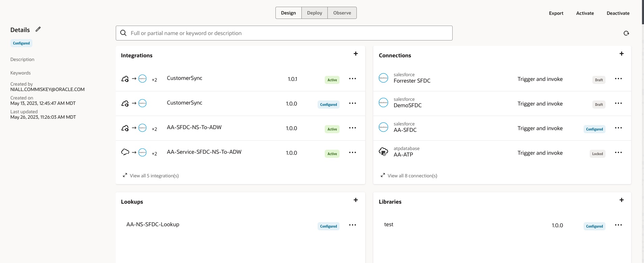Viewport: 644px width, 263px height.
Task: Add a new integration with plus icon
Action: coord(356,54)
